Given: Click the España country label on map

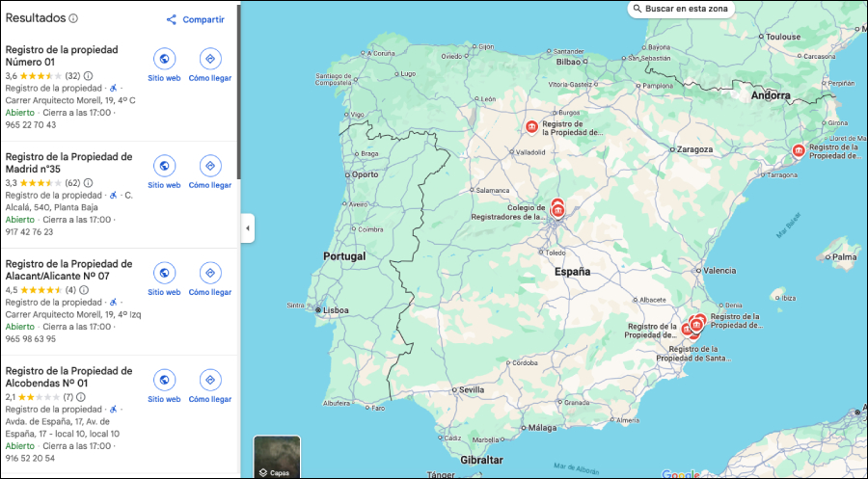Looking at the screenshot, I should [x=572, y=272].
